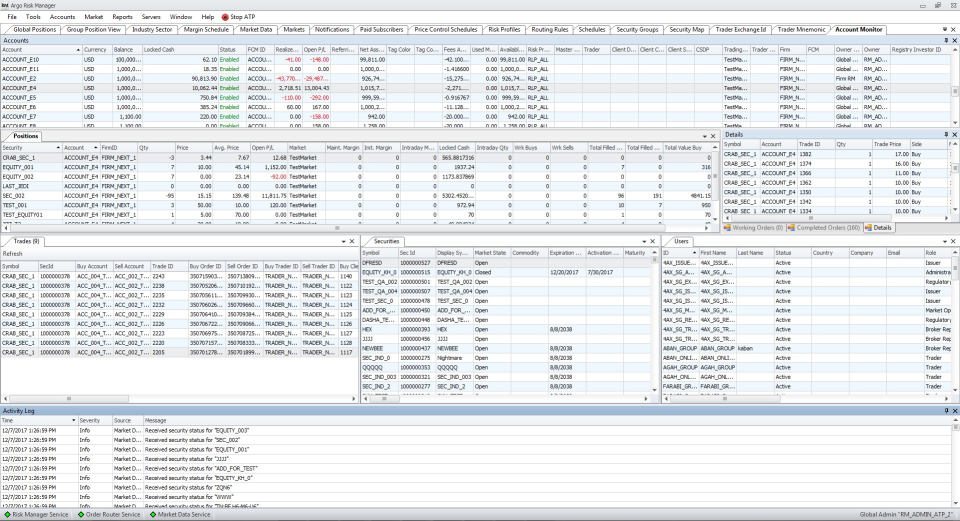
Task: Pin the Accounts panel
Action: point(946,40)
